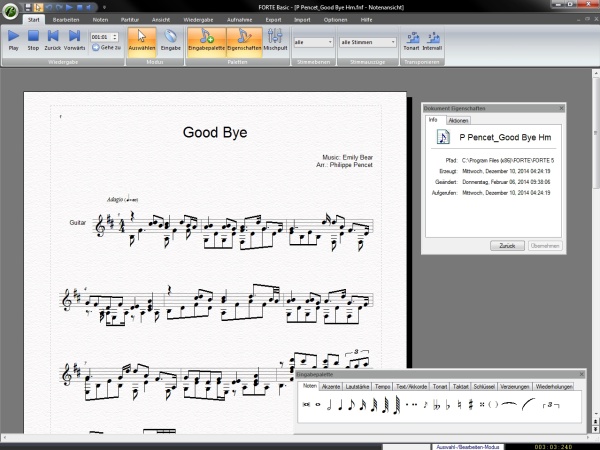The image size is (600, 450).
Task: Open the Taktart palette tab
Action: [x=460, y=386]
